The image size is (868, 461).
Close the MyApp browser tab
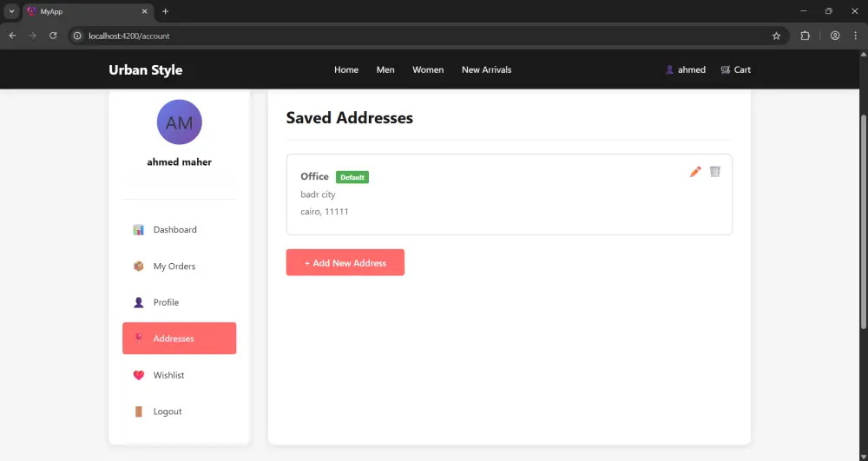pos(144,11)
